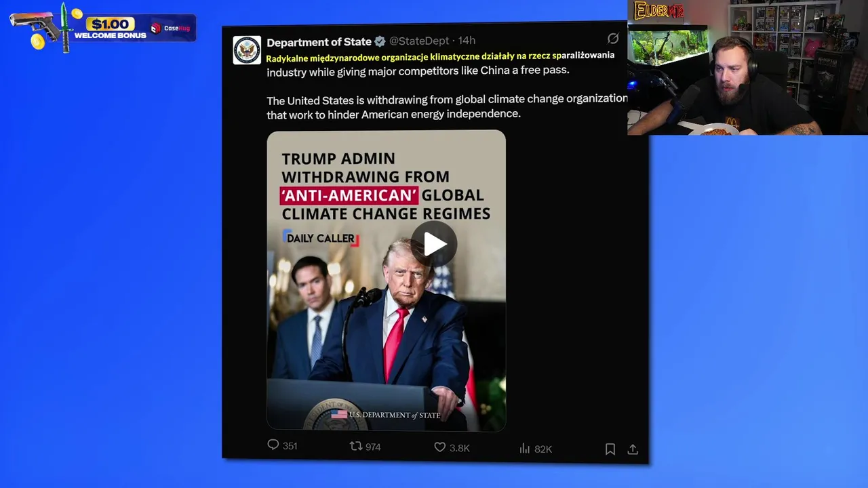Screen dimensions: 868x488
Task: Click the 14h timestamp
Action: [x=467, y=41]
